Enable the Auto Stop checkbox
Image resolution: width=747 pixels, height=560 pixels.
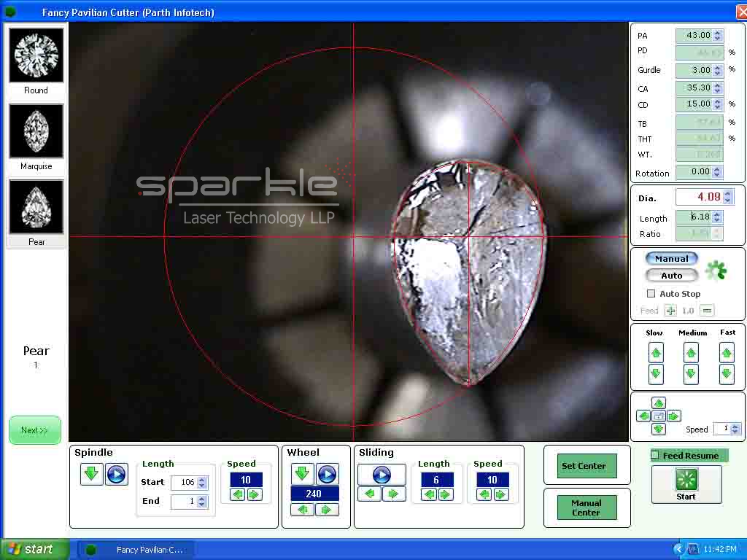tap(649, 293)
